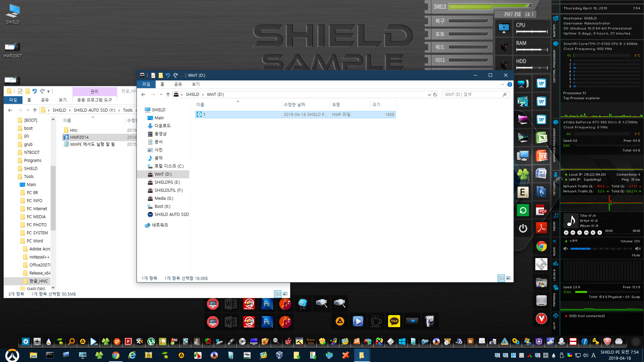
Task: Open the floppy disk icon in side dock
Action: click(x=541, y=264)
